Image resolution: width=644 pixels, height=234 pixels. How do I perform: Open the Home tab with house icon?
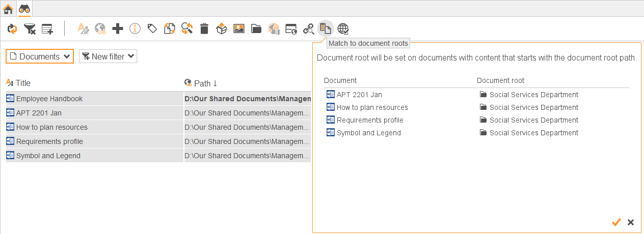click(x=8, y=8)
